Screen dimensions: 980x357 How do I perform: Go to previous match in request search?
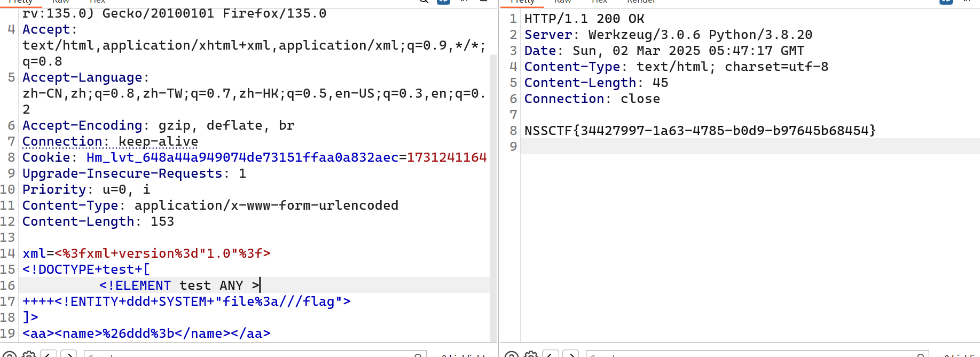coord(49,354)
